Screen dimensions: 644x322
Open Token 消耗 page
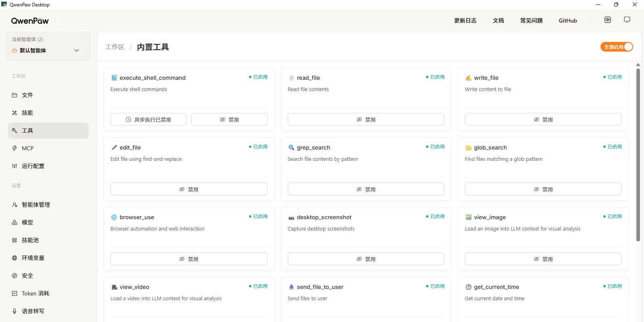click(48, 293)
